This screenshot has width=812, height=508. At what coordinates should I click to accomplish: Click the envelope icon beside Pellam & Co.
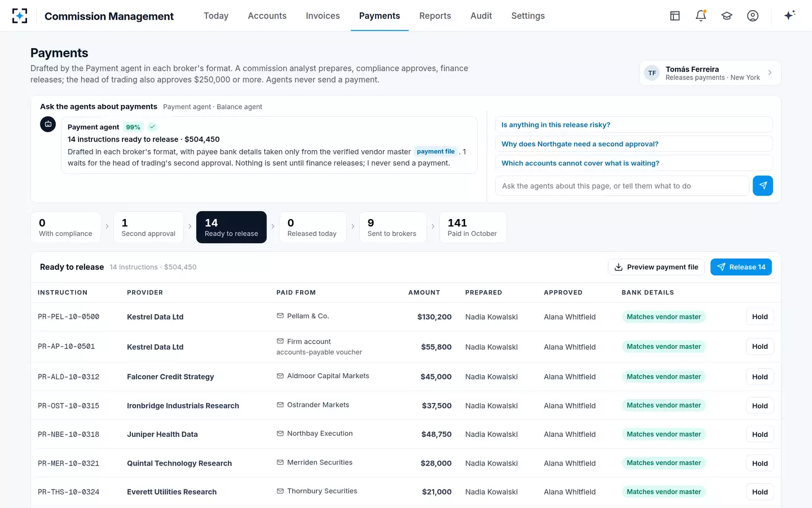tap(280, 316)
